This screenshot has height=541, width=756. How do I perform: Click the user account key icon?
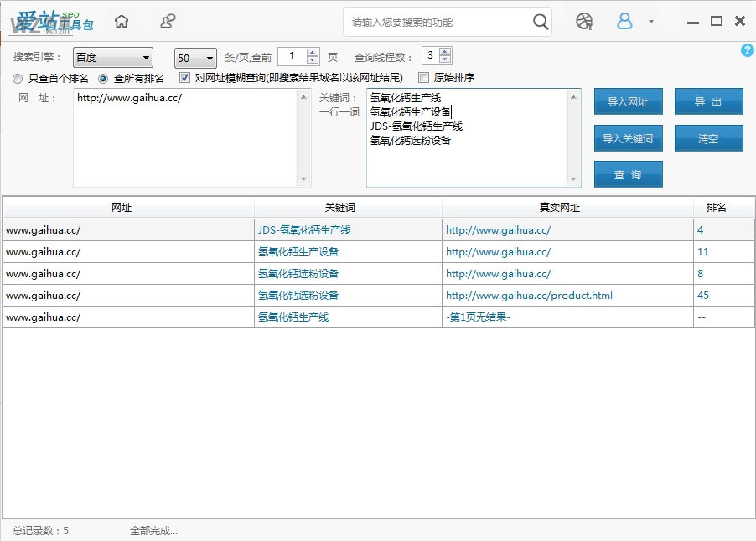(167, 21)
